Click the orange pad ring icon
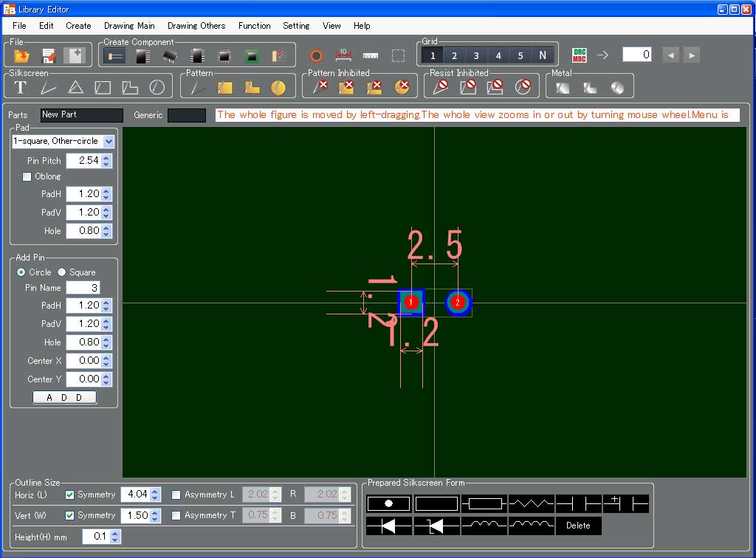Viewport: 756px width, 558px height. [x=316, y=56]
